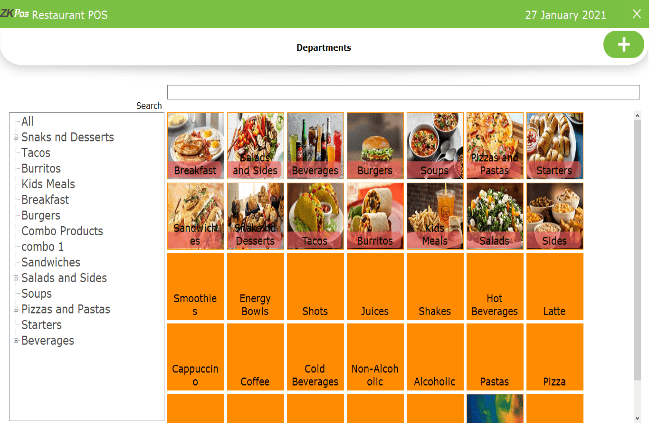Add a new department with plus button
The image size is (649, 429).
point(623,44)
